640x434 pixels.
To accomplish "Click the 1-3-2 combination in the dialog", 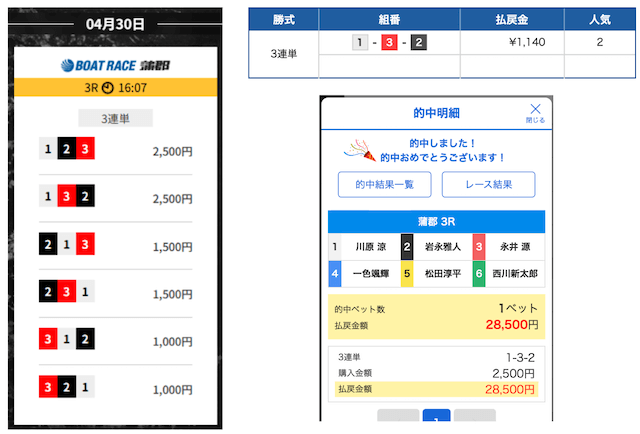I will click(x=520, y=358).
